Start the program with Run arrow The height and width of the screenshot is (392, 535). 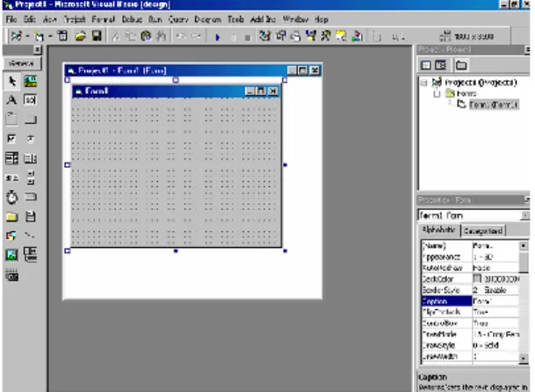[x=218, y=37]
